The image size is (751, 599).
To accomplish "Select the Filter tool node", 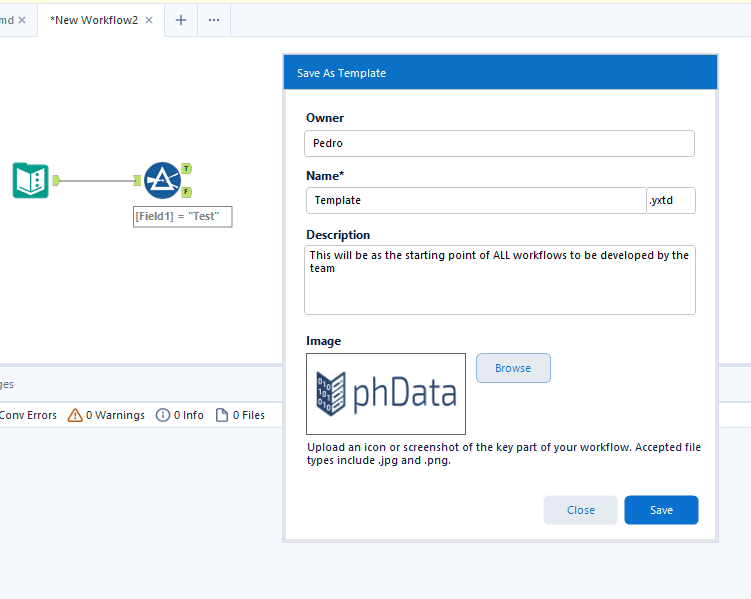I will (161, 180).
